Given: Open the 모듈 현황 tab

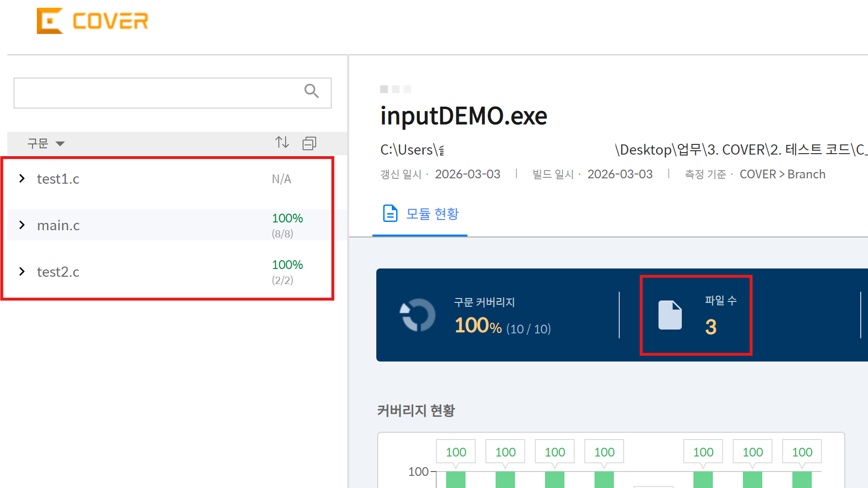Looking at the screenshot, I should click(x=420, y=214).
